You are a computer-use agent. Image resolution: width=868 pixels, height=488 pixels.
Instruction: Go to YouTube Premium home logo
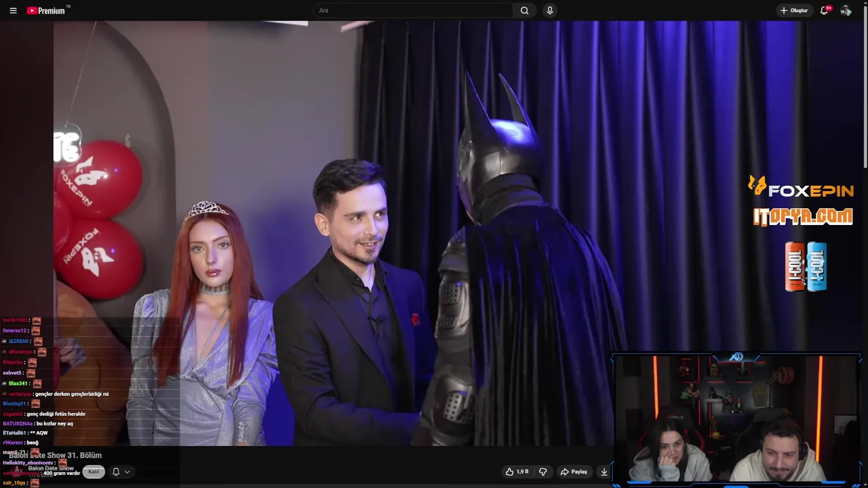point(47,10)
